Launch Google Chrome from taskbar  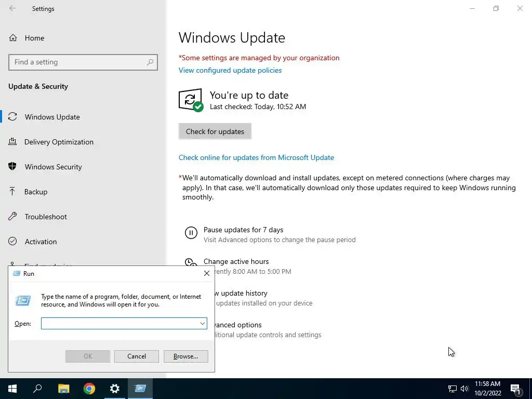89,389
